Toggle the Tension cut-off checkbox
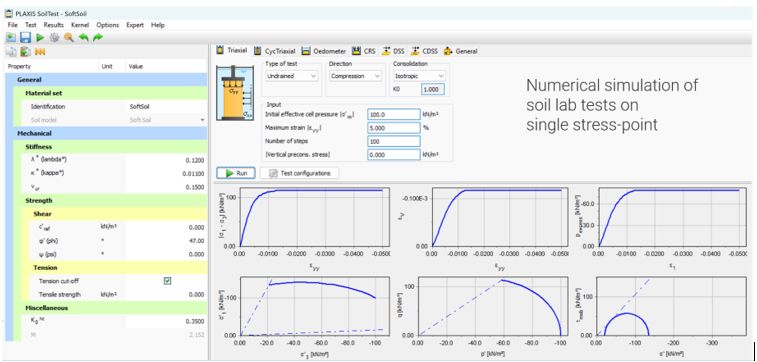757x362 pixels. coord(168,281)
